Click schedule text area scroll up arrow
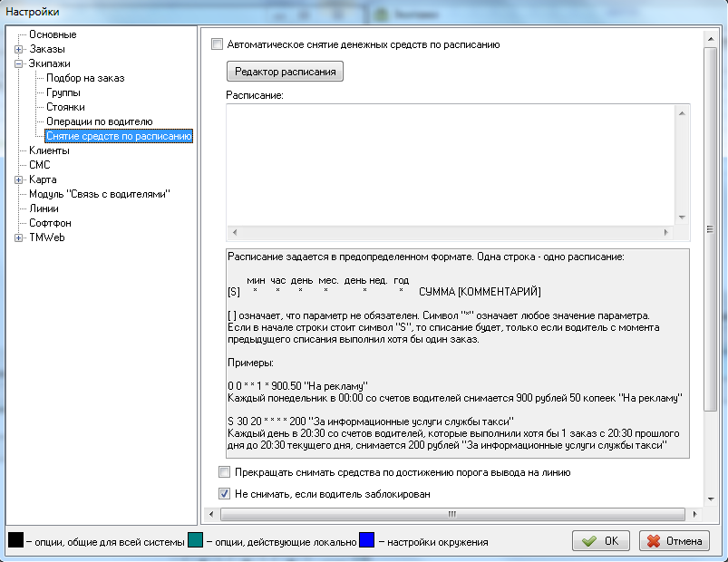The image size is (728, 562). tap(682, 113)
